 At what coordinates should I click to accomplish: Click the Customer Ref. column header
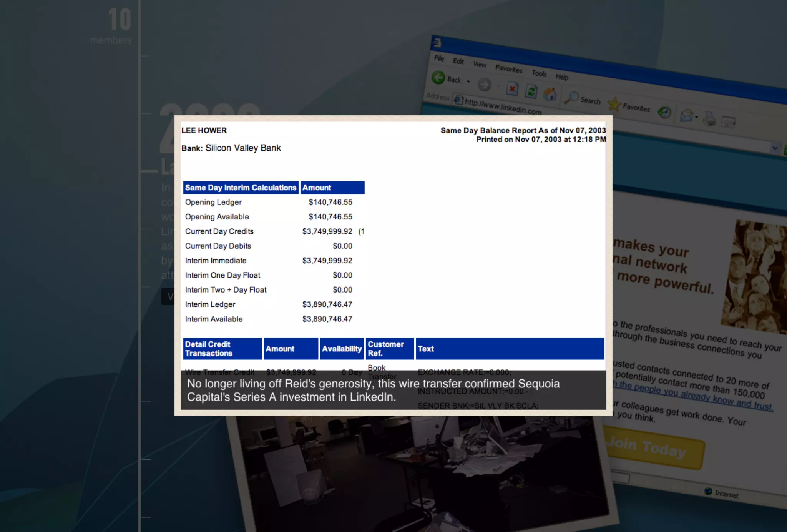(x=390, y=349)
